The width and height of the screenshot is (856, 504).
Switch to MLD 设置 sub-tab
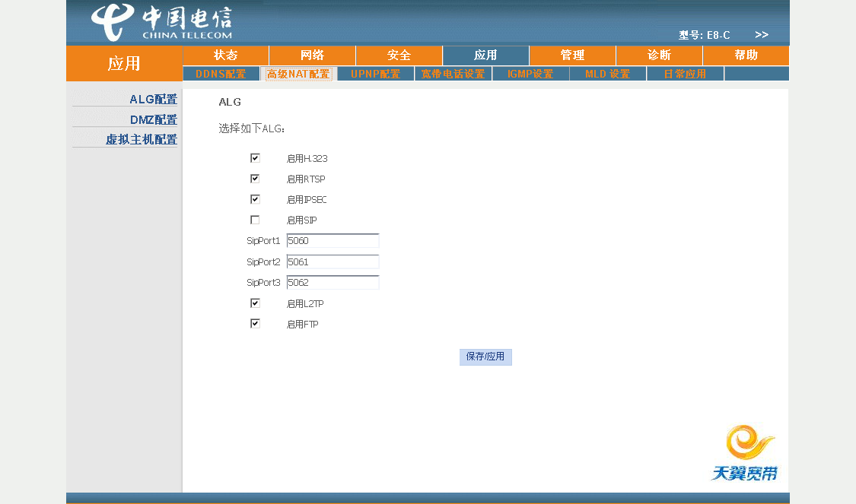tap(608, 74)
